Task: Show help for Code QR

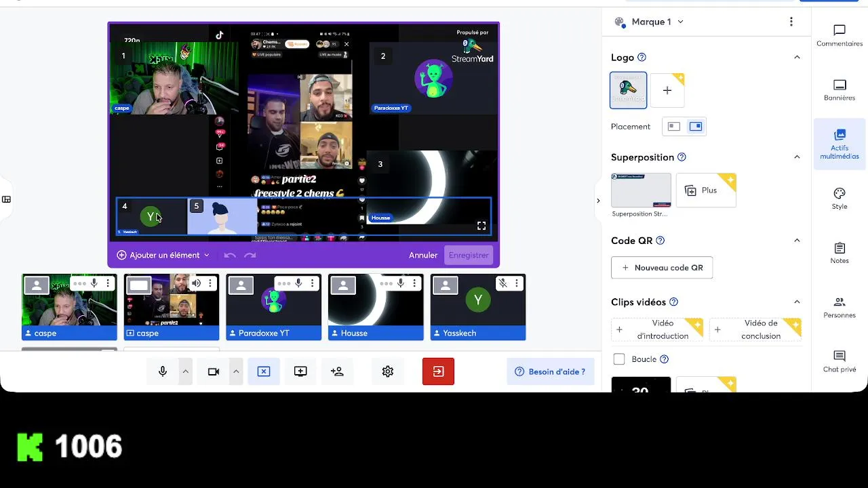Action: [660, 241]
